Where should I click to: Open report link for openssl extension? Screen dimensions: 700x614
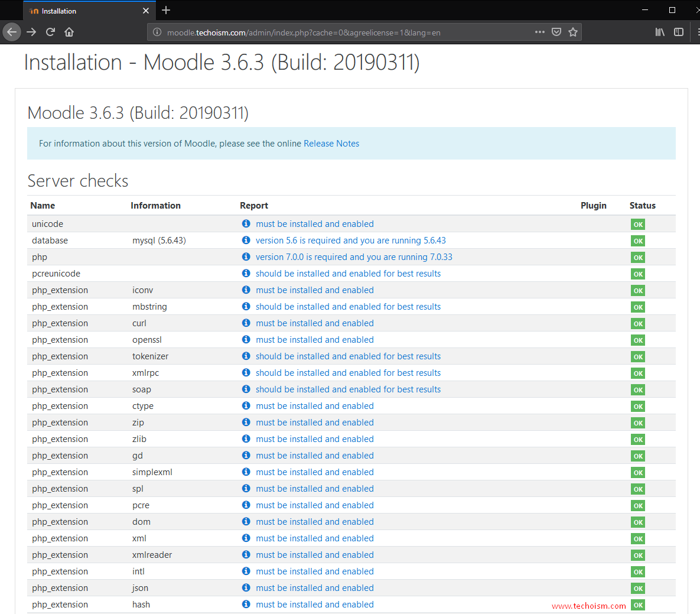point(315,339)
